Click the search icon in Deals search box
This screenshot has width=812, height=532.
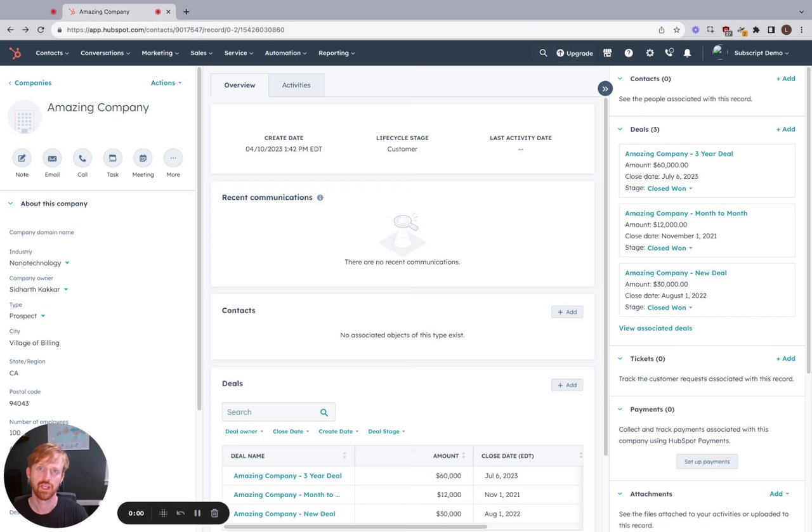tap(324, 412)
